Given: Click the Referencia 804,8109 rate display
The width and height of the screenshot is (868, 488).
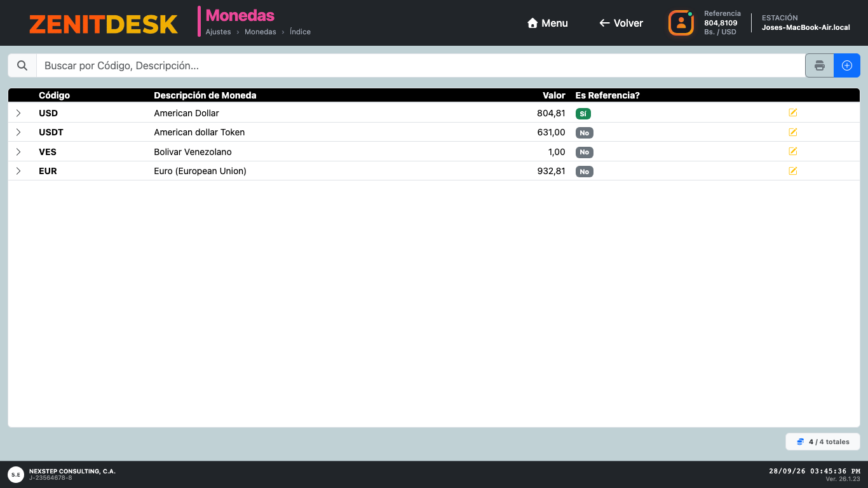Looking at the screenshot, I should click(x=722, y=23).
